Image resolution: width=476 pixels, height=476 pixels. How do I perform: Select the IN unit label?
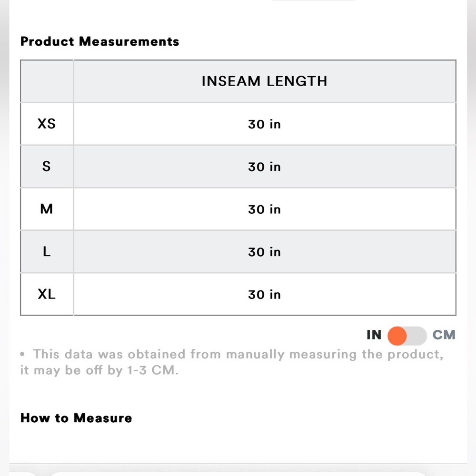374,335
